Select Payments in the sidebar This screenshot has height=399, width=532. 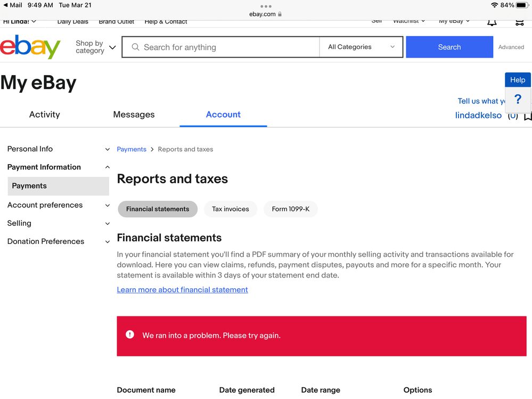(x=59, y=186)
